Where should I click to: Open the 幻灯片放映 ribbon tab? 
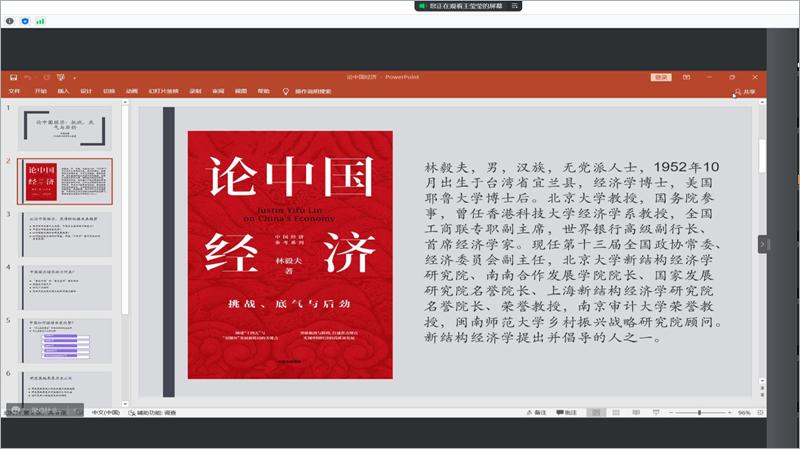pos(163,91)
